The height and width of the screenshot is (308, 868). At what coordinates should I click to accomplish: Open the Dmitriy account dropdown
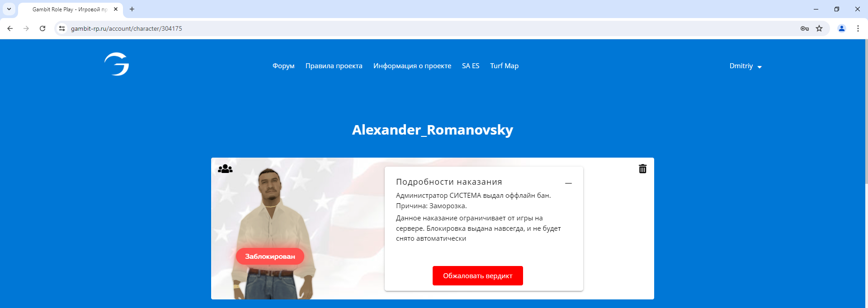point(745,66)
